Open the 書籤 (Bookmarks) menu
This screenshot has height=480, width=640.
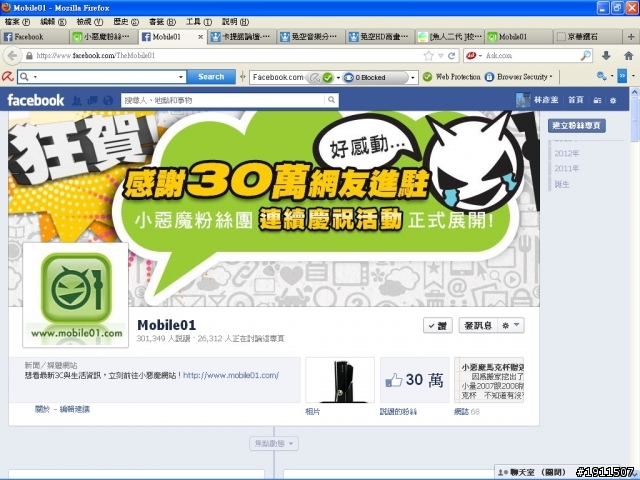162,22
